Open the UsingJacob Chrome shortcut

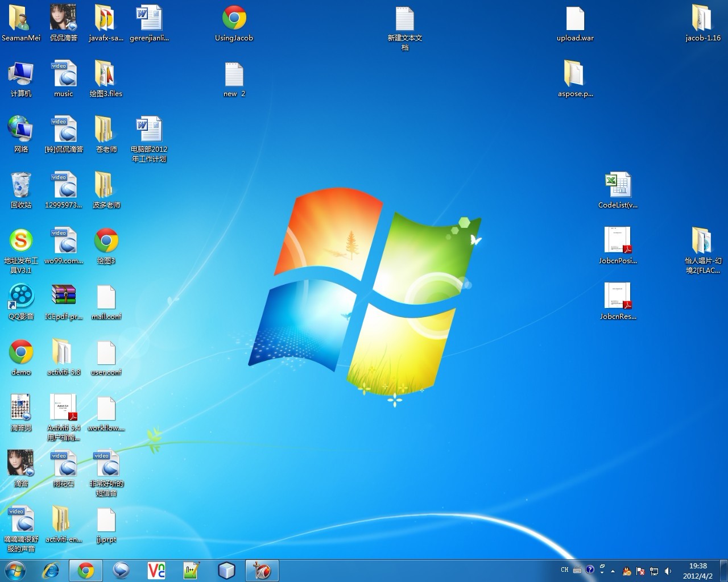234,19
